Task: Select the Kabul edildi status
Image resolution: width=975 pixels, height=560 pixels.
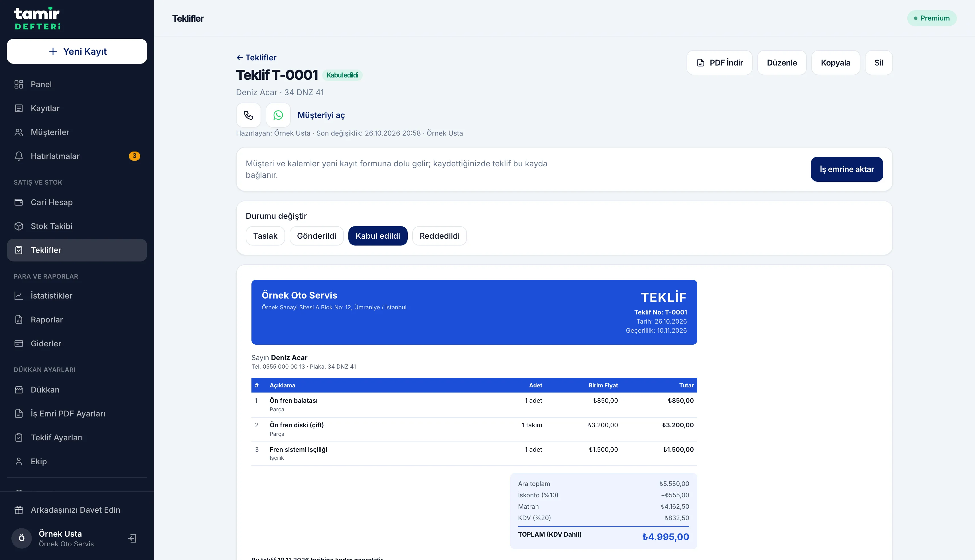Action: click(378, 236)
